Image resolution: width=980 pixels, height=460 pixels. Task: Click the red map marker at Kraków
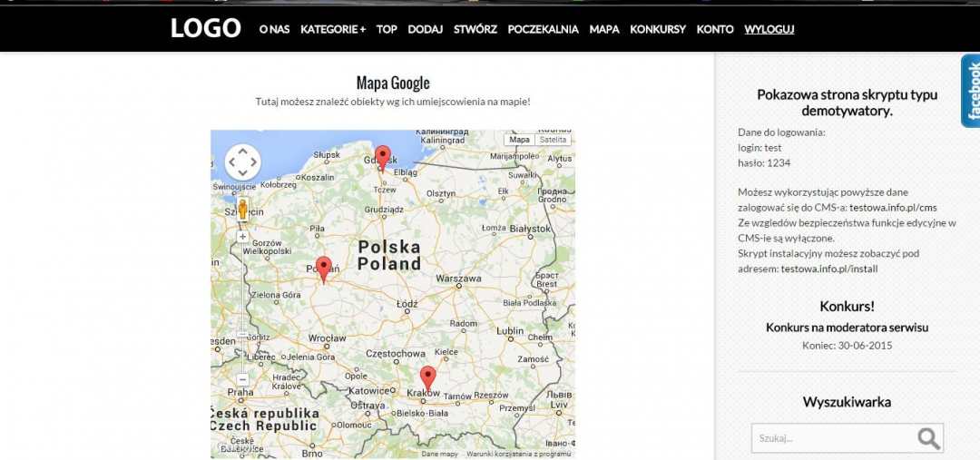[427, 377]
